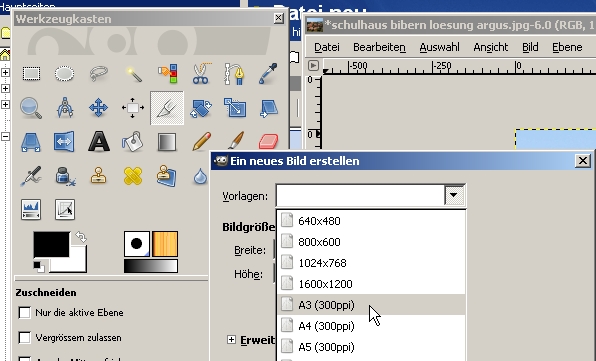Open the Vorlagen dropdown arrow
This screenshot has width=596, height=361.
pyautogui.click(x=454, y=195)
